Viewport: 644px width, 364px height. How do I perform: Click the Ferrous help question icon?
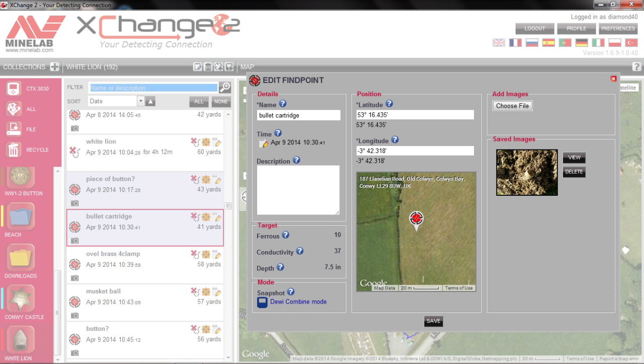point(285,235)
